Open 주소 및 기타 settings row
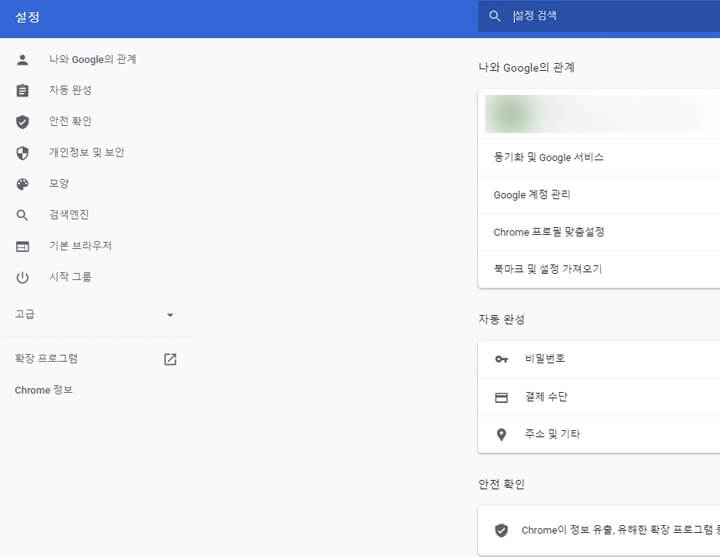Image resolution: width=720 pixels, height=557 pixels. (x=599, y=434)
